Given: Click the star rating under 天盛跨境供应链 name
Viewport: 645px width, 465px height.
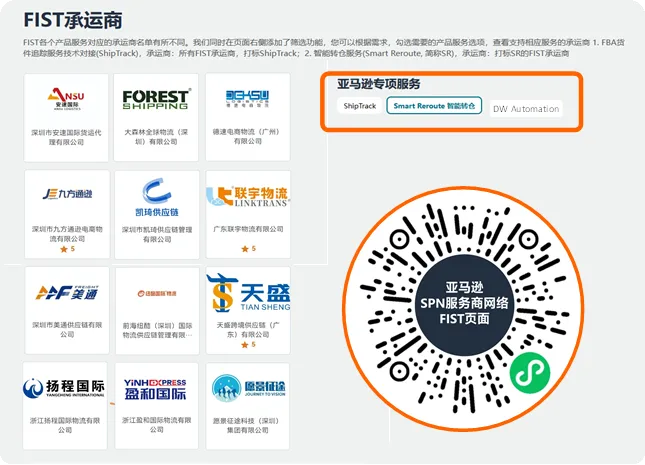Looking at the screenshot, I should coord(248,344).
